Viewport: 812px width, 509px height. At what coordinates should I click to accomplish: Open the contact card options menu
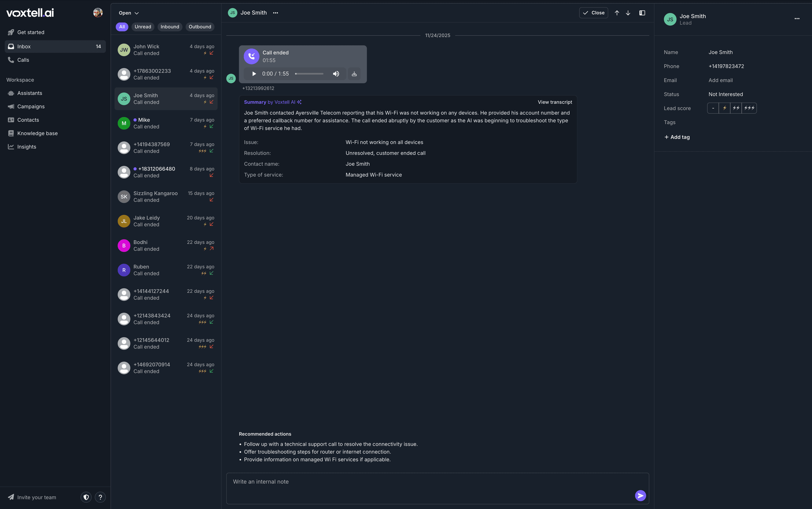point(797,19)
